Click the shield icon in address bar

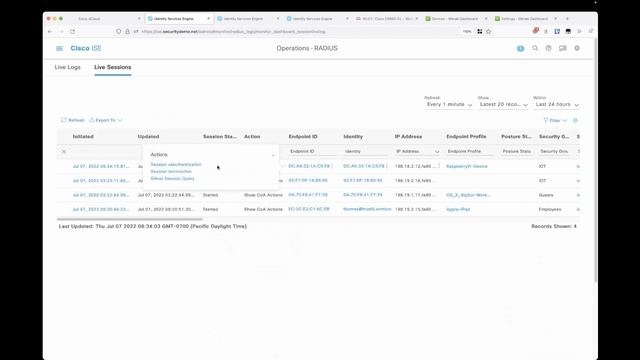119,31
